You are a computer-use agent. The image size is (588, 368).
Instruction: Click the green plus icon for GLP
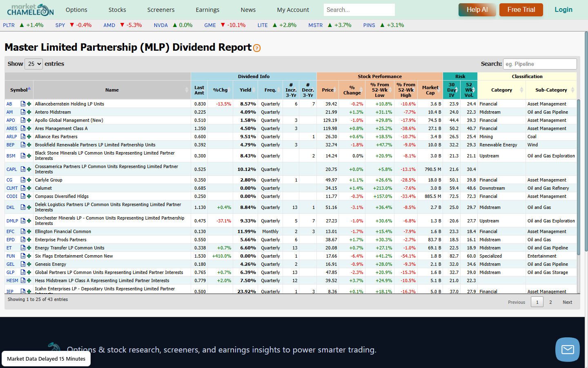tap(29, 272)
